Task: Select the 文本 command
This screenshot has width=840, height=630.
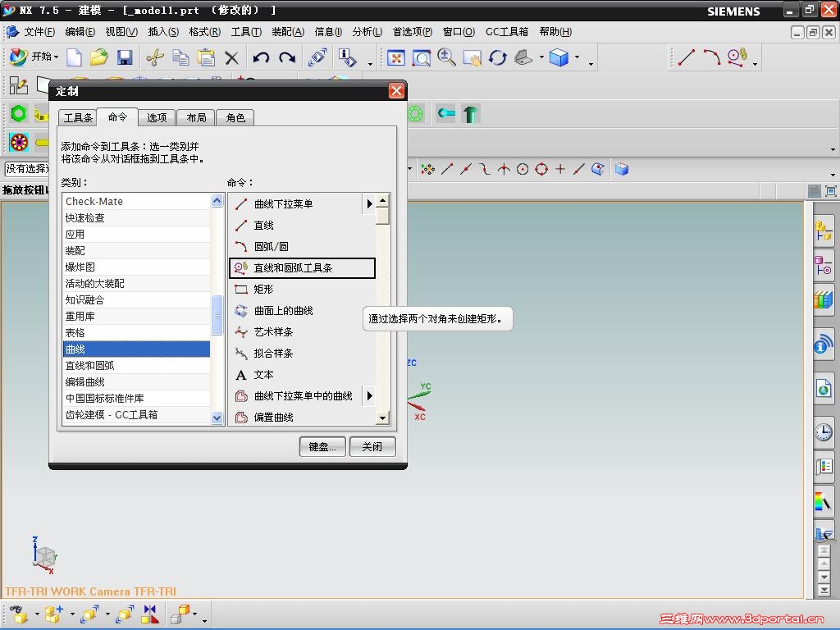Action: [x=302, y=375]
